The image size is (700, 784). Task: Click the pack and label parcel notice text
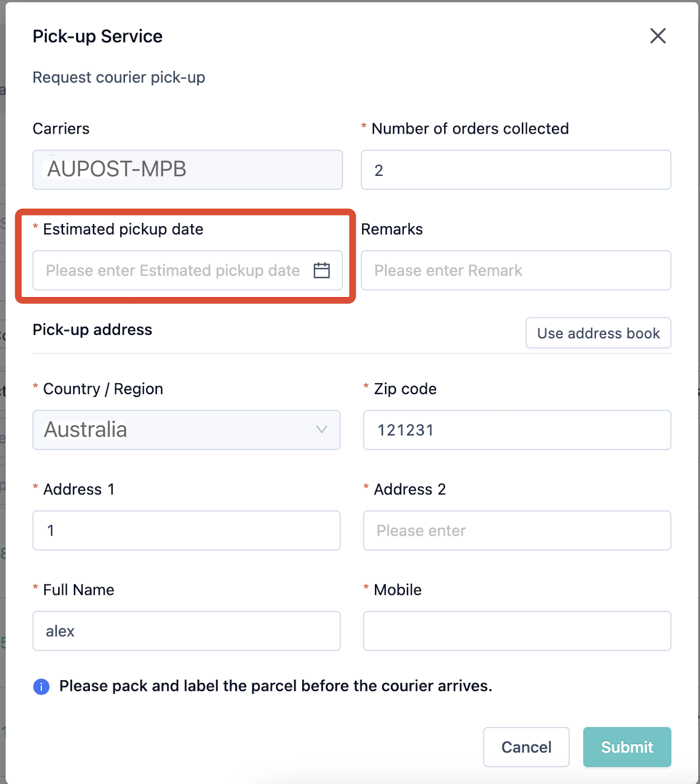point(276,686)
